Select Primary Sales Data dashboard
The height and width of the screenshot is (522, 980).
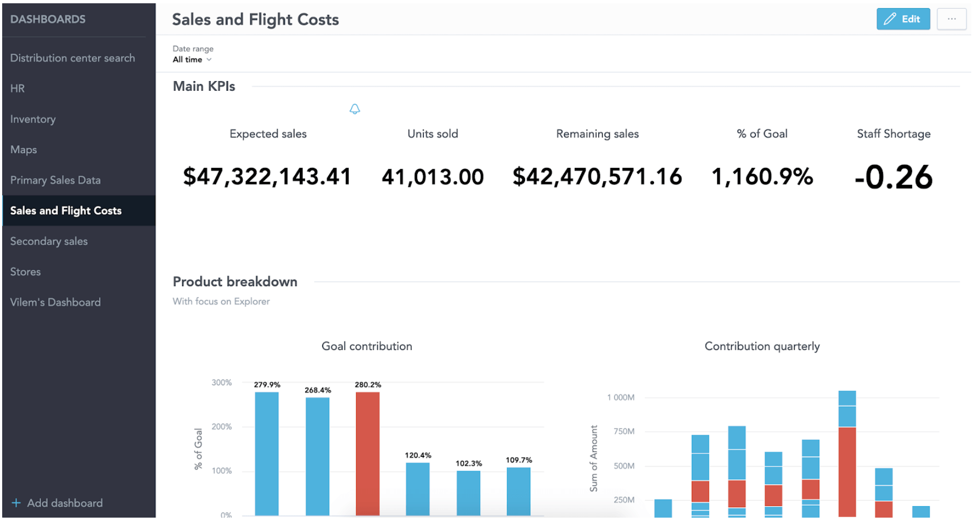pyautogui.click(x=55, y=180)
